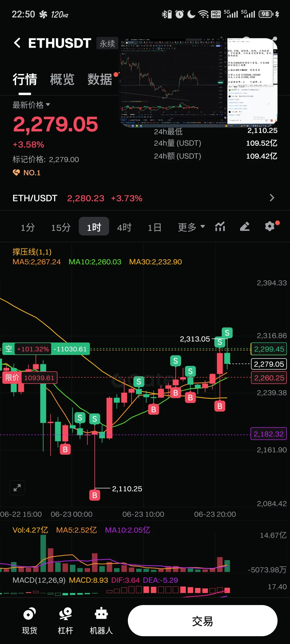290x644 pixels.
Task: Tap the +3.58% change percentage
Action: 29,145
